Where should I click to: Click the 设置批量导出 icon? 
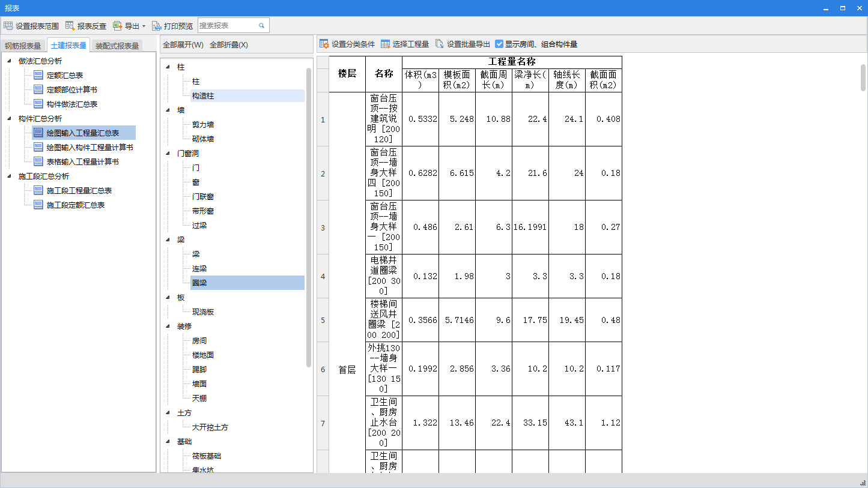tap(440, 44)
